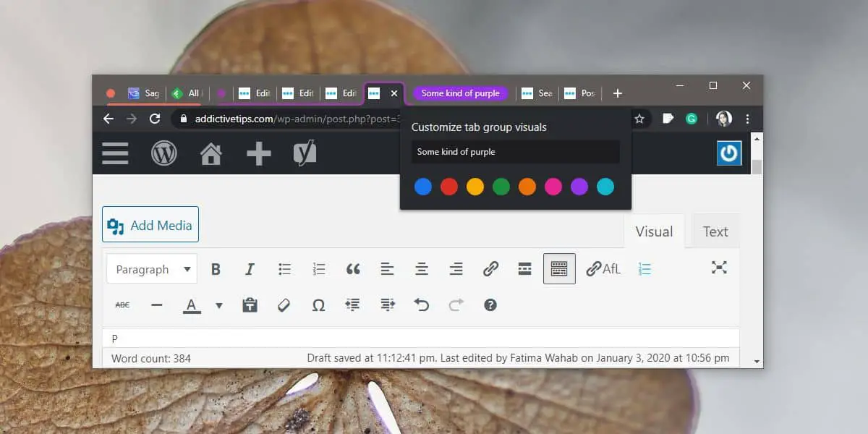Select the yellow tab group color
The width and height of the screenshot is (868, 434).
pos(475,187)
